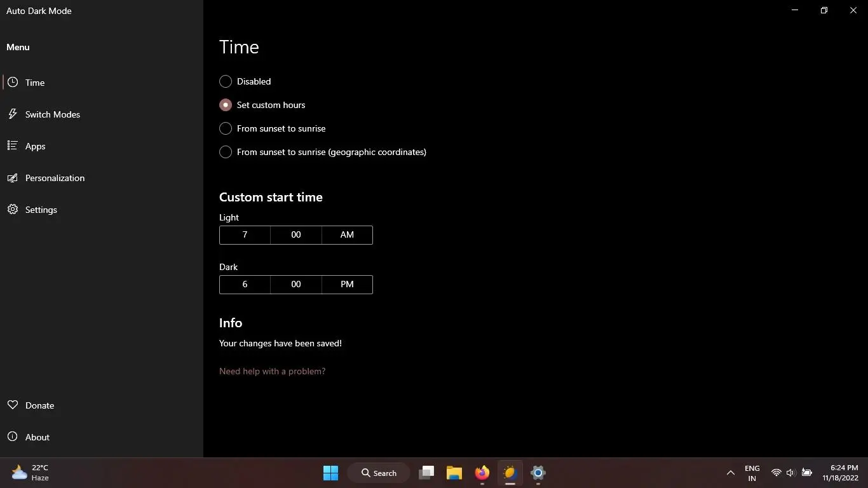Click the Wi-Fi network tray icon

776,473
